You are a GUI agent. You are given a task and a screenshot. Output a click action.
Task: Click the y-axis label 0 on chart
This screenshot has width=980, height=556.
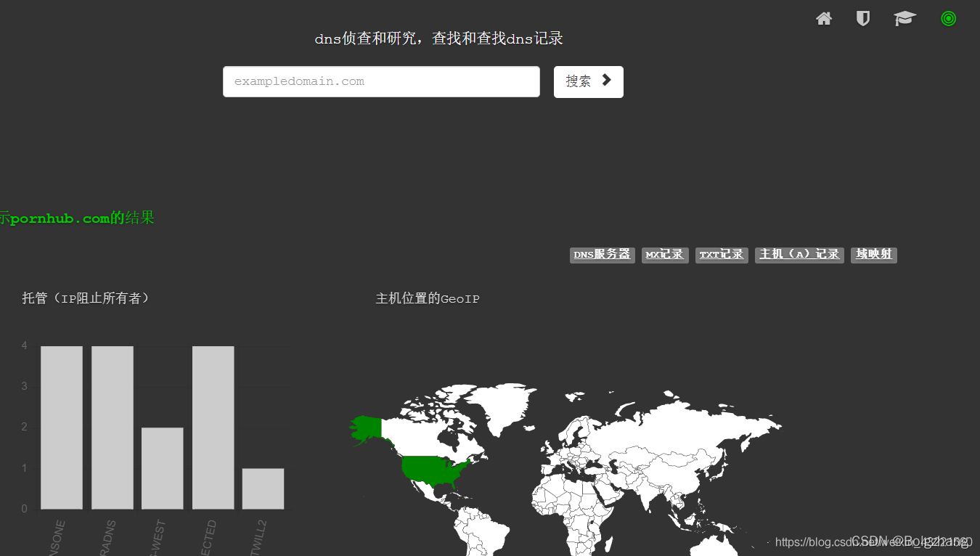(x=25, y=509)
